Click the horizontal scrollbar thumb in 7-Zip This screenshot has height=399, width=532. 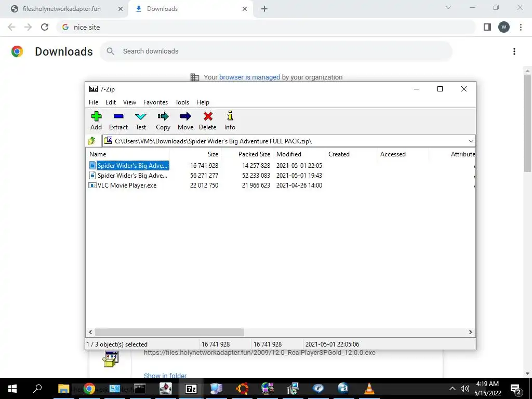click(169, 332)
